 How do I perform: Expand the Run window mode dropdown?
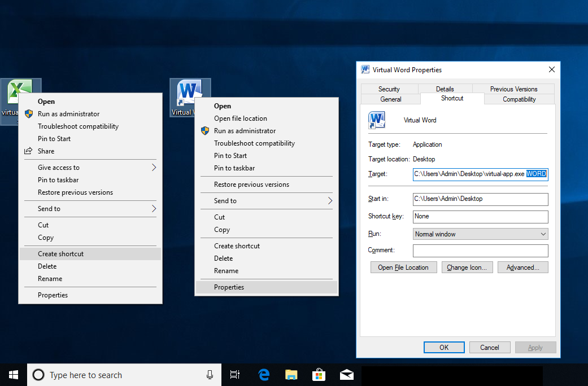[480, 234]
